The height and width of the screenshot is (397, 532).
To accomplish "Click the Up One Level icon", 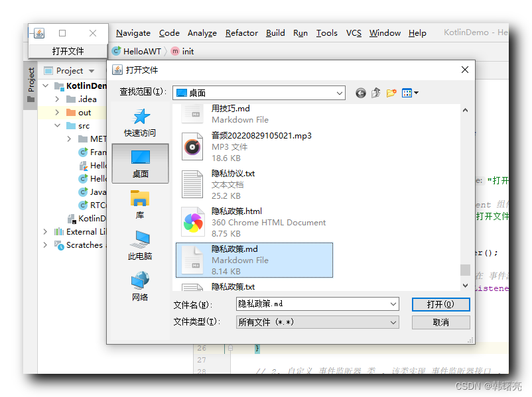I will pos(376,93).
